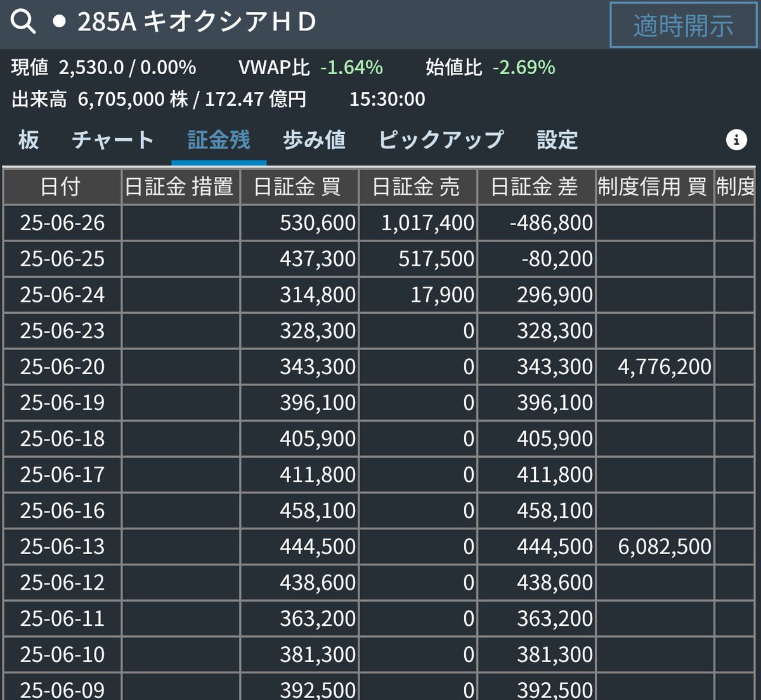Select the 日証金 売 column header
The image size is (761, 700).
(x=418, y=186)
